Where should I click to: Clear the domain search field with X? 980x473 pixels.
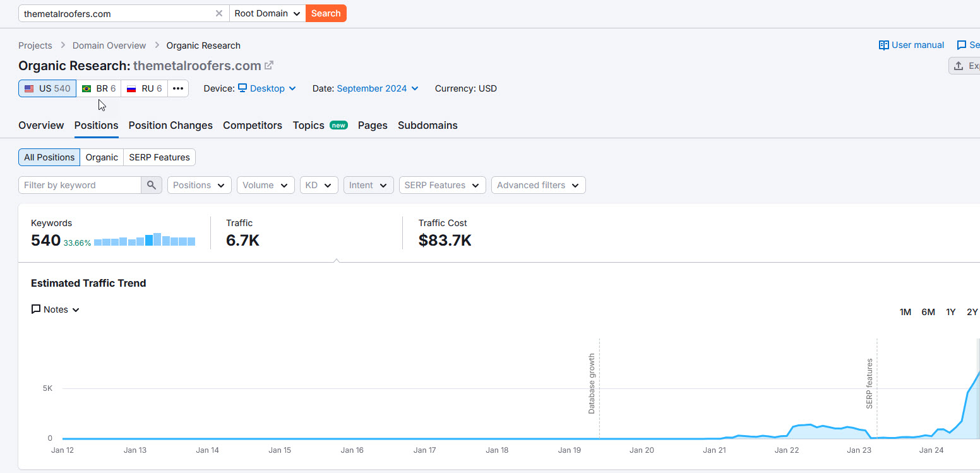pyautogui.click(x=219, y=13)
